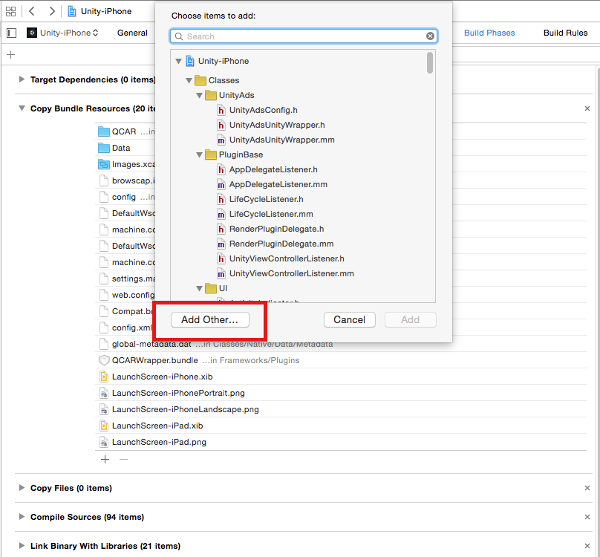
Task: Click the file list vertical scrollbar
Action: 430,64
